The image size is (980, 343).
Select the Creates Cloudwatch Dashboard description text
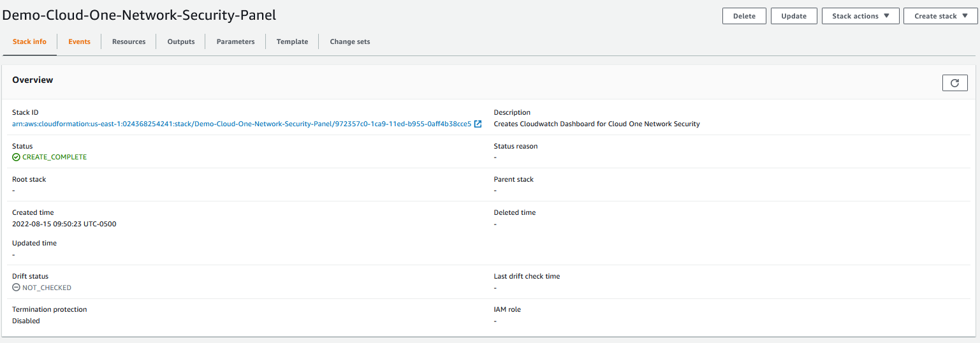(x=597, y=124)
